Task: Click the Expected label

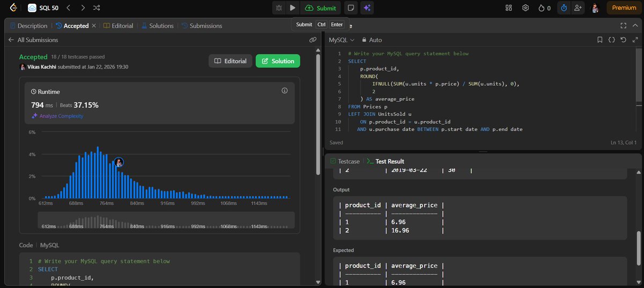Action: (343, 250)
